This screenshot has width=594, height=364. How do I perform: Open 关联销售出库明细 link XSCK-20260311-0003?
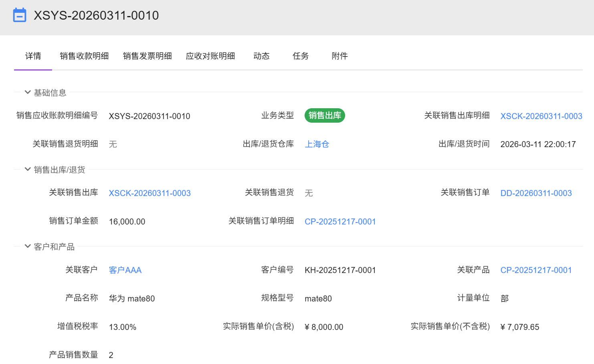pos(541,116)
